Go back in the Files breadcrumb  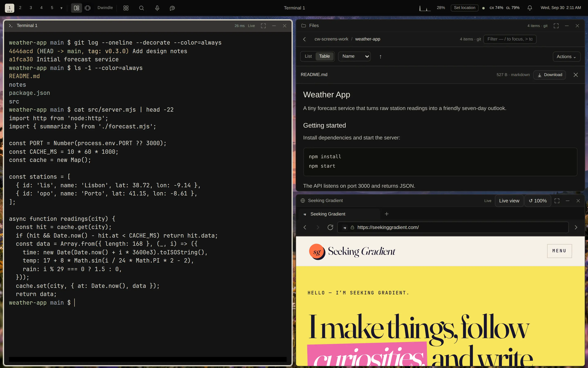[x=304, y=39]
